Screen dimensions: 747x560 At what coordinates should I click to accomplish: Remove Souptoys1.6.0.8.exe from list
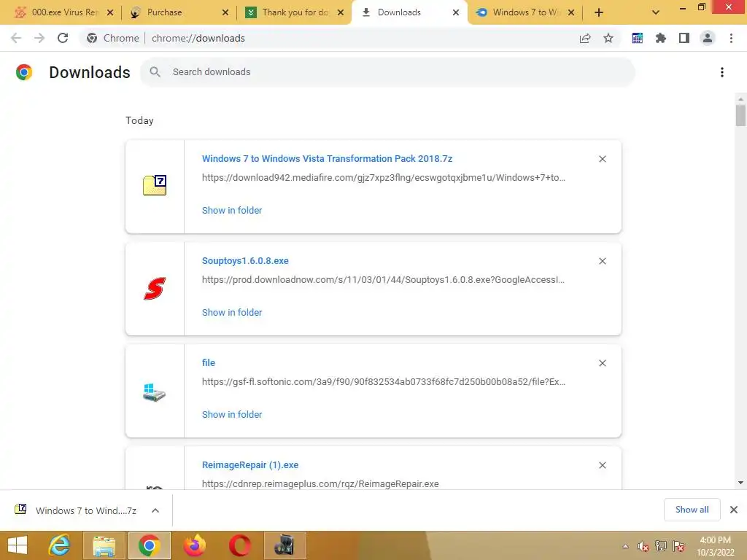(602, 261)
